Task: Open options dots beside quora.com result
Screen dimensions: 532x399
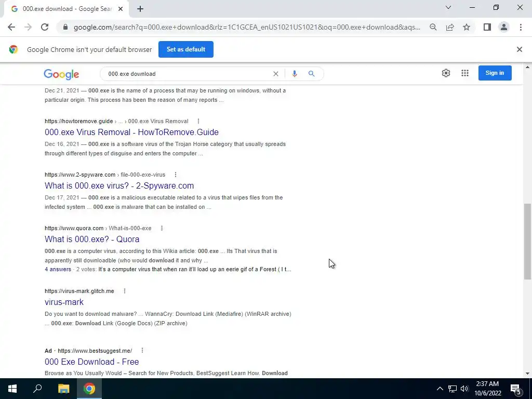Action: click(162, 228)
